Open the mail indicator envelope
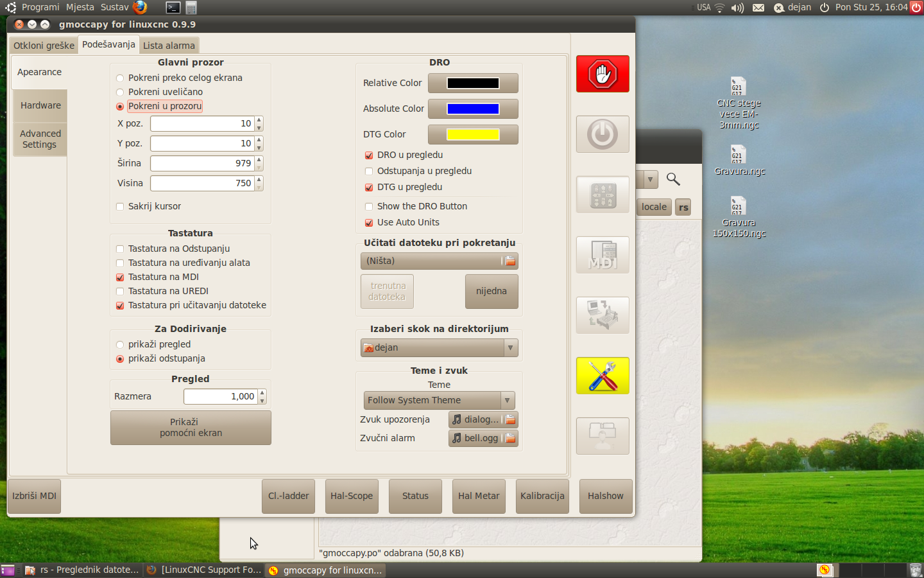 [x=758, y=8]
